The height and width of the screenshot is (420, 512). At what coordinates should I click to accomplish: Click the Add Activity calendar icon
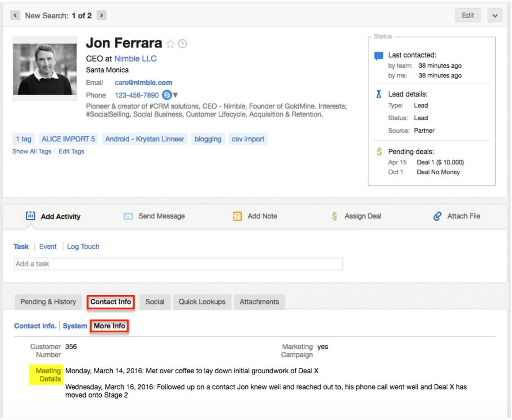[30, 216]
